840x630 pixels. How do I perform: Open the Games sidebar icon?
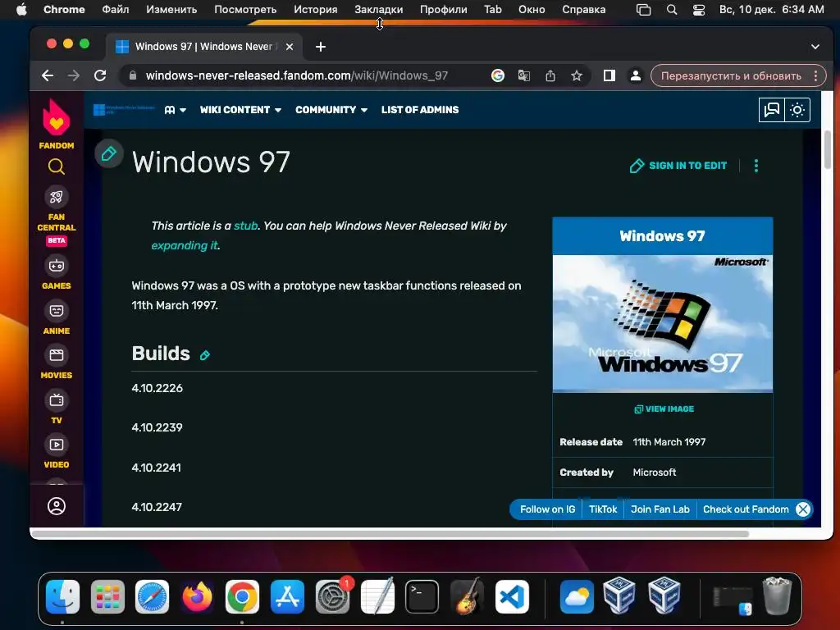click(x=57, y=266)
